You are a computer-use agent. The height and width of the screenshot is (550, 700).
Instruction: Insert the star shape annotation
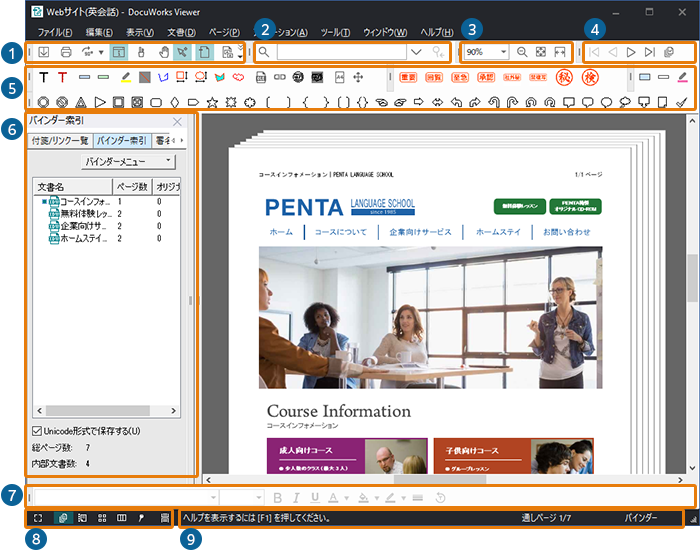pos(212,103)
